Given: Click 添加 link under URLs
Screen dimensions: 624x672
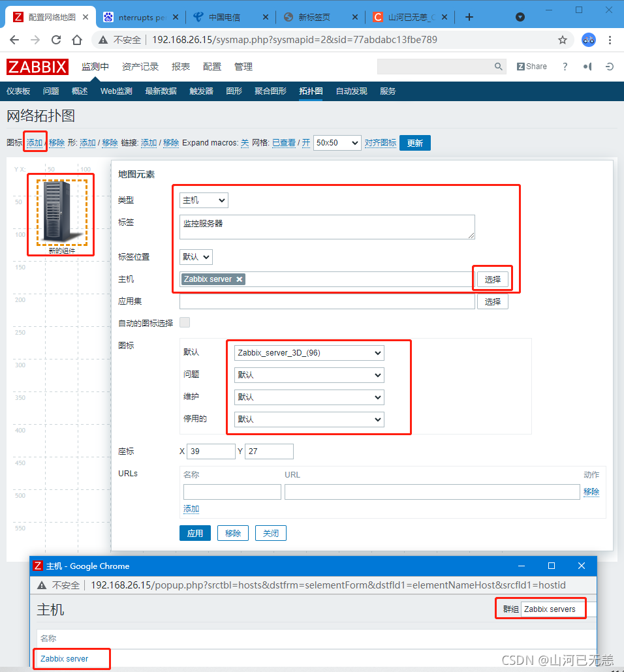Looking at the screenshot, I should pyautogui.click(x=191, y=509).
